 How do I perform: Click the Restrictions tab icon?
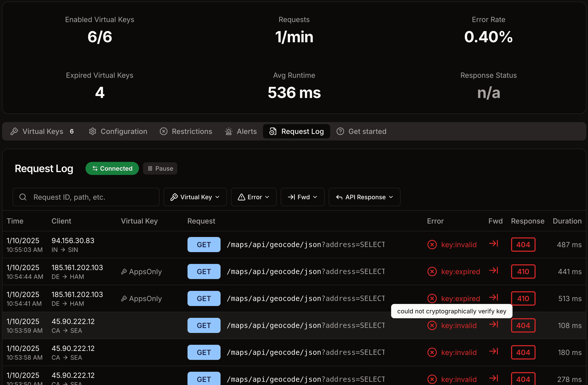[x=164, y=131]
